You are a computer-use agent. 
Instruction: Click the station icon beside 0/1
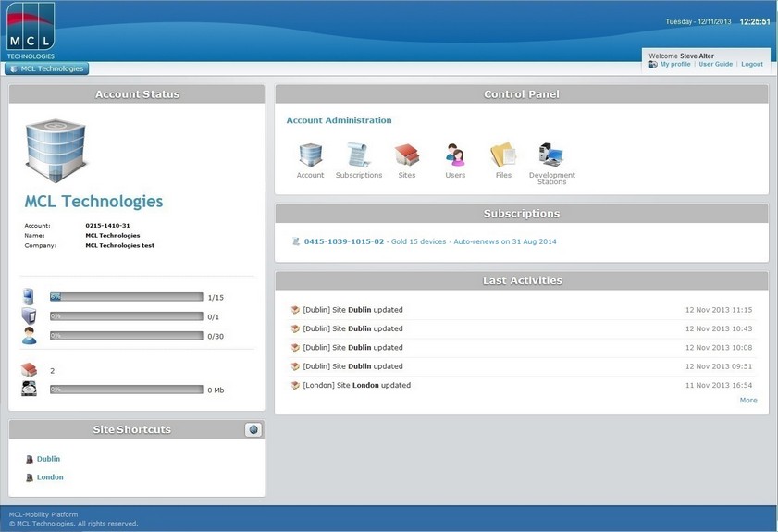[x=29, y=315]
